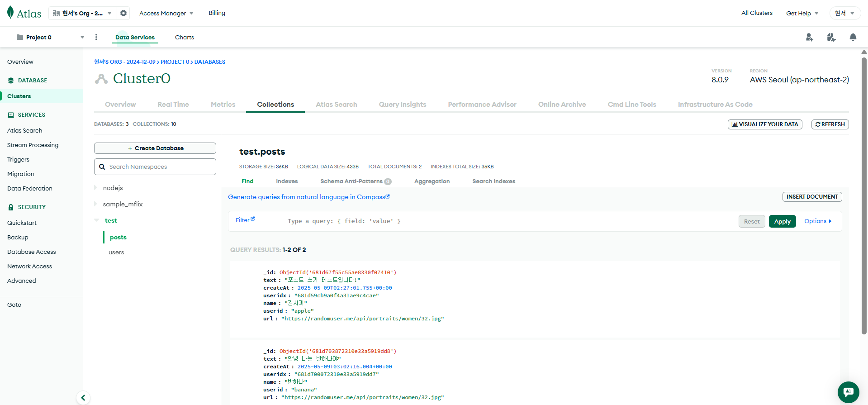The height and width of the screenshot is (405, 868).
Task: Open Query Insights tab
Action: (x=403, y=104)
